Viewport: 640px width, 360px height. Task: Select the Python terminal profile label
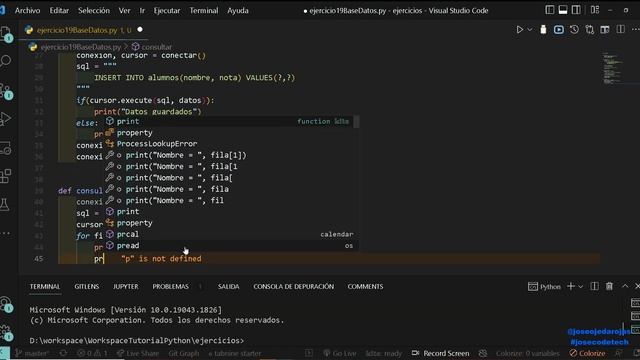click(544, 287)
